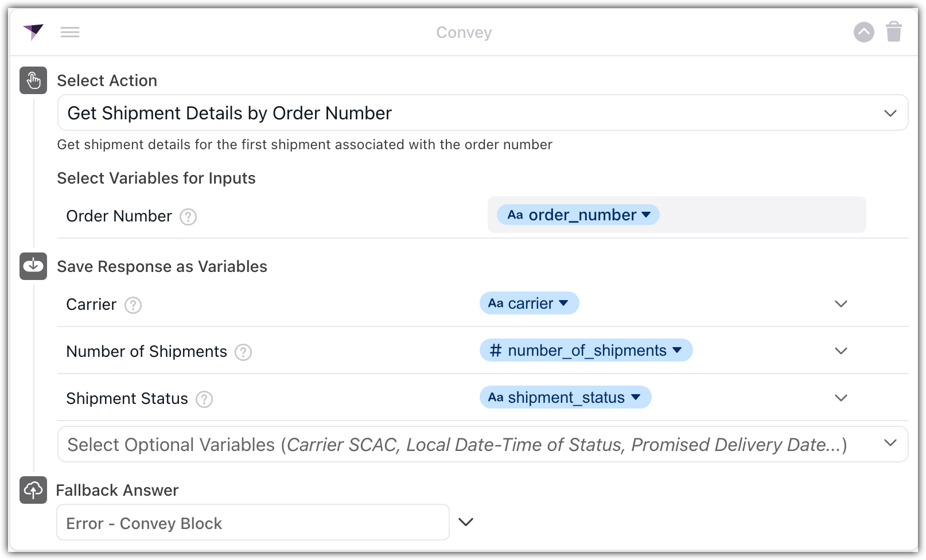Click the Number of Shipments help icon

point(243,352)
